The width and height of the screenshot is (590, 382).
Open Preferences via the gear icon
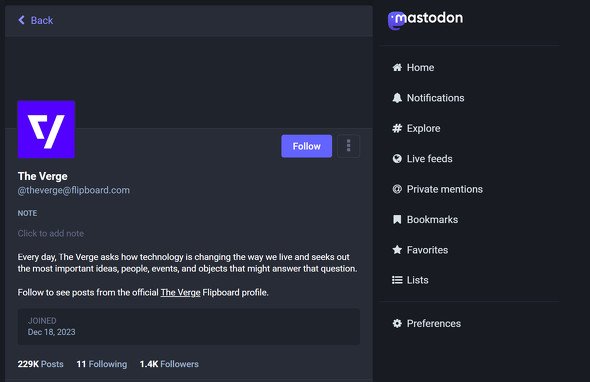(397, 323)
